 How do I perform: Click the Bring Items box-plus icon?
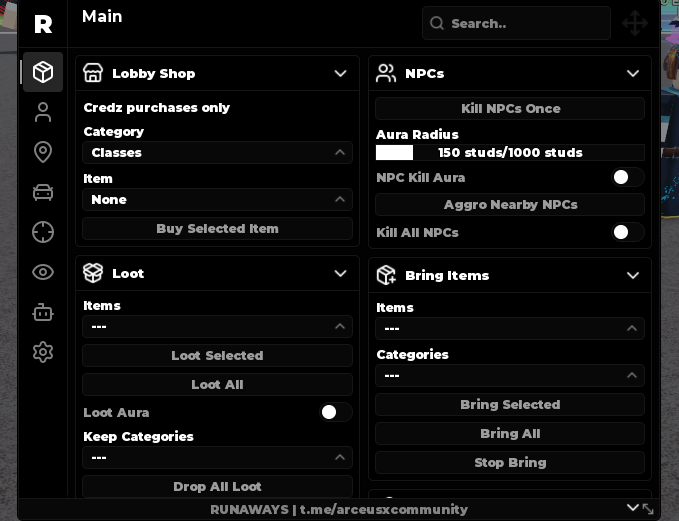point(386,275)
